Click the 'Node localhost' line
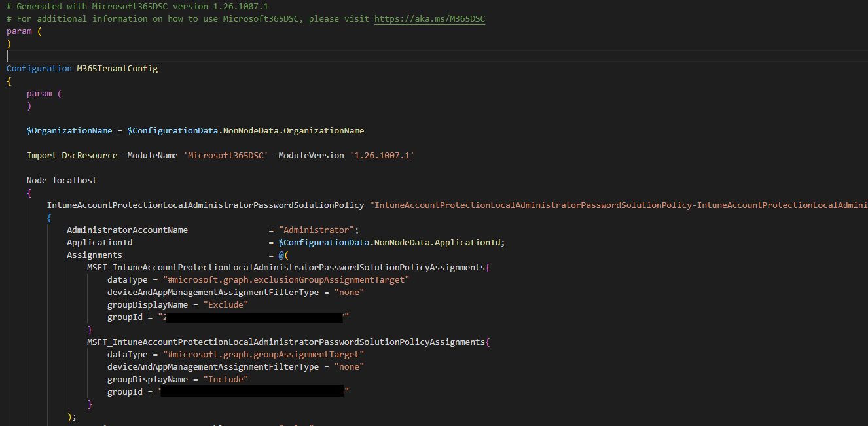Image resolution: width=868 pixels, height=426 pixels. 62,180
